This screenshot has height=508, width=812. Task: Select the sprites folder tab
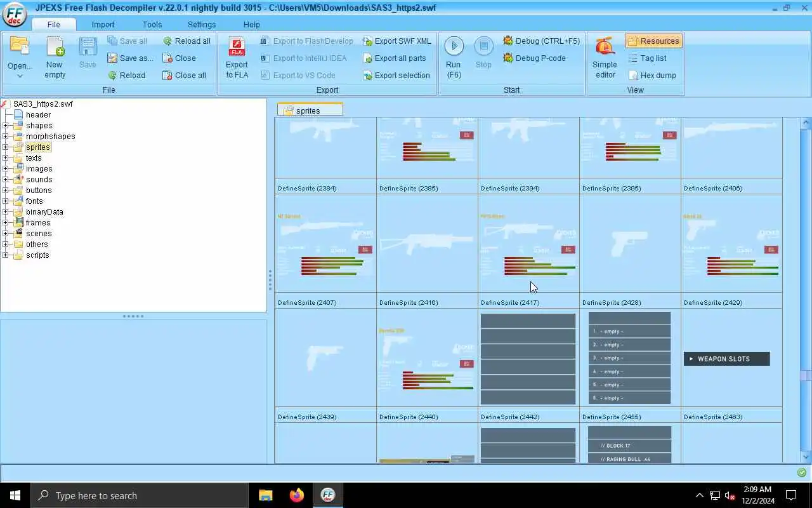pyautogui.click(x=310, y=110)
